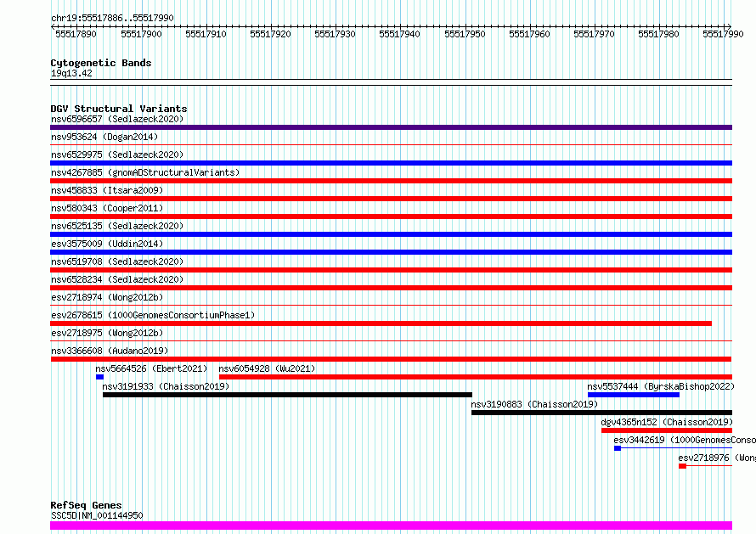Click ruler position 55517940
Image resolution: width=756 pixels, height=534 pixels.
point(399,34)
